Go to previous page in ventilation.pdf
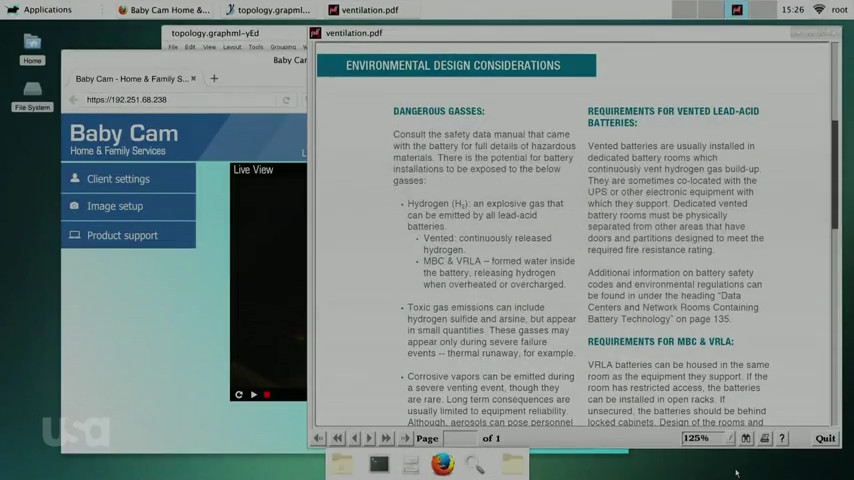Image resolution: width=854 pixels, height=480 pixels. [x=355, y=438]
